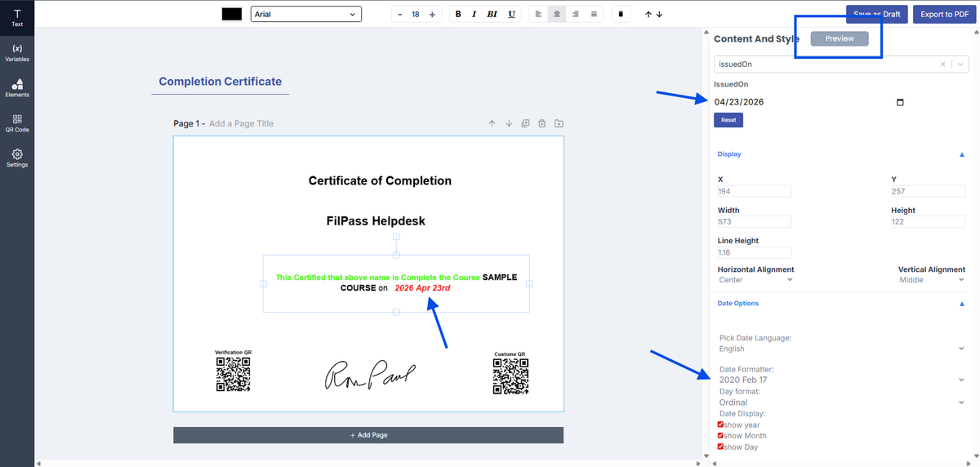This screenshot has width=980, height=467.
Task: Select the Custome QR code image
Action: coord(510,376)
